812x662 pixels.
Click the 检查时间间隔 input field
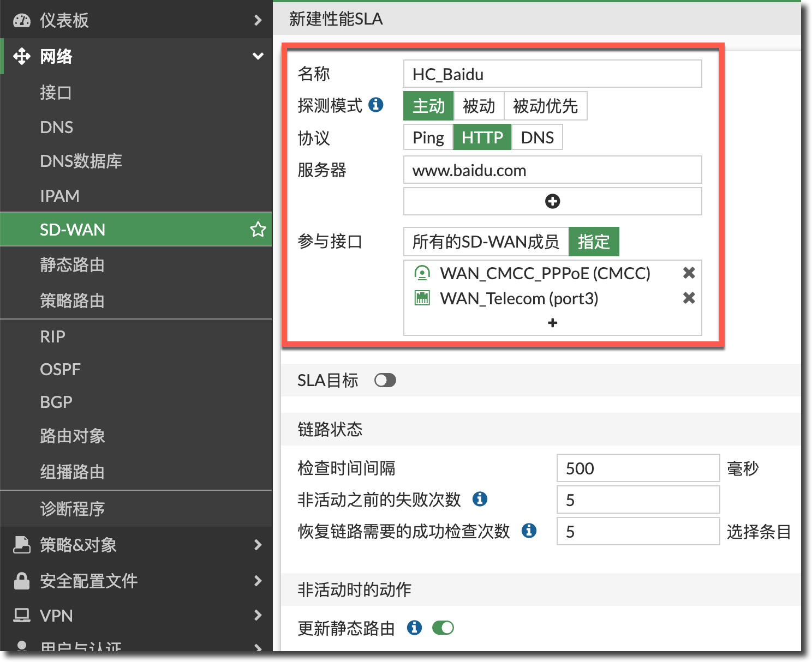pyautogui.click(x=637, y=468)
